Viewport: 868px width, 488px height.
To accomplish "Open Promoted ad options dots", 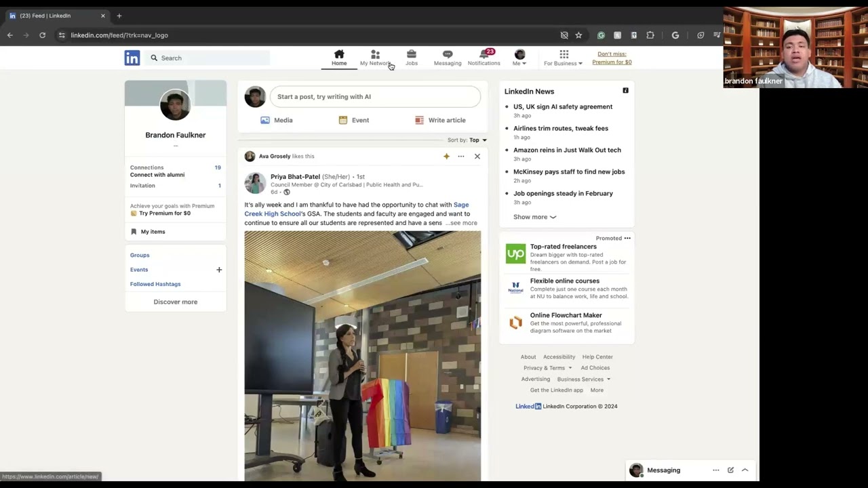I will click(x=627, y=239).
